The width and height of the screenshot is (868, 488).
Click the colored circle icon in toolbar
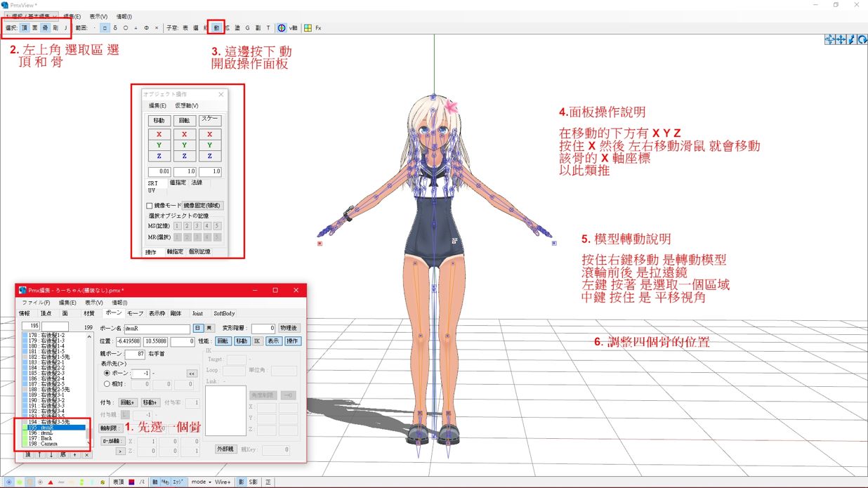(x=280, y=28)
